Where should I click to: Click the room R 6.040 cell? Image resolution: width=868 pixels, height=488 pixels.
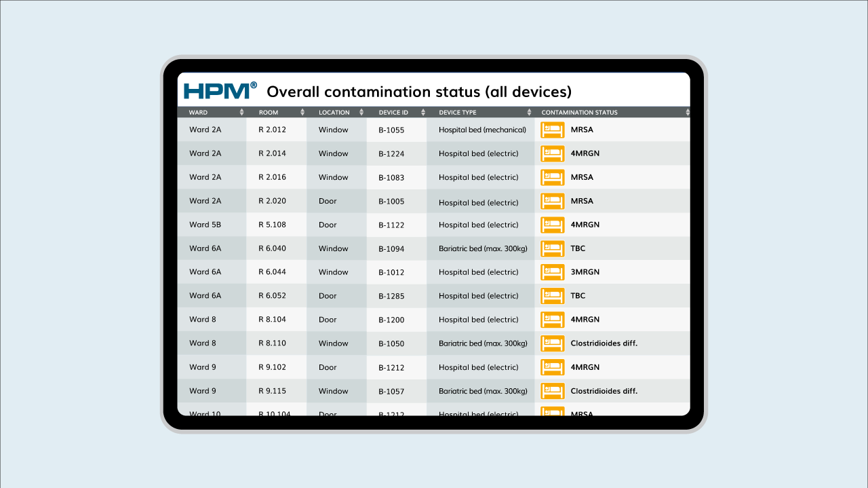(272, 248)
